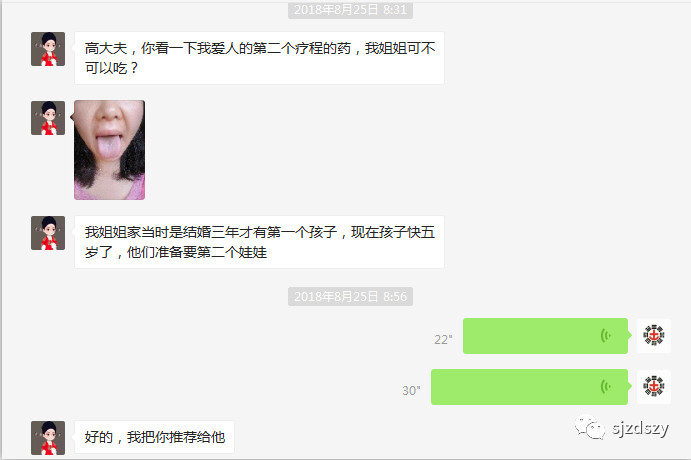The height and width of the screenshot is (460, 691).
Task: Play the 22-second voice message
Action: coord(546,336)
